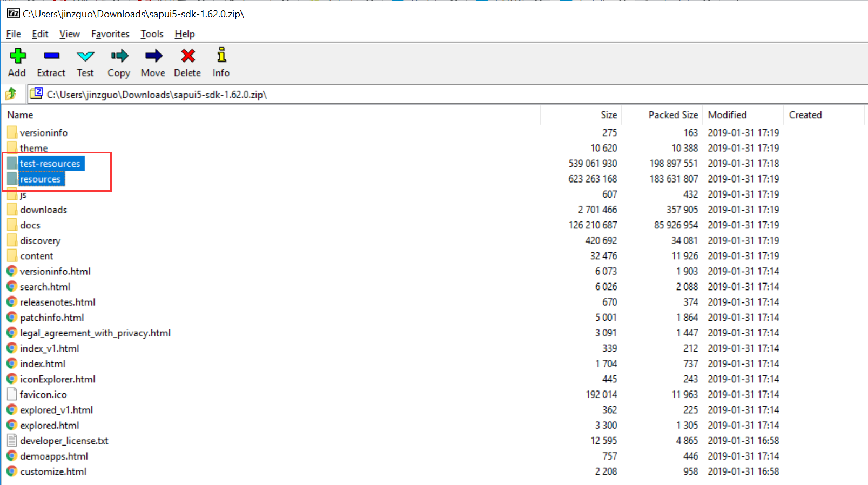Select explored.html file name

click(x=50, y=425)
